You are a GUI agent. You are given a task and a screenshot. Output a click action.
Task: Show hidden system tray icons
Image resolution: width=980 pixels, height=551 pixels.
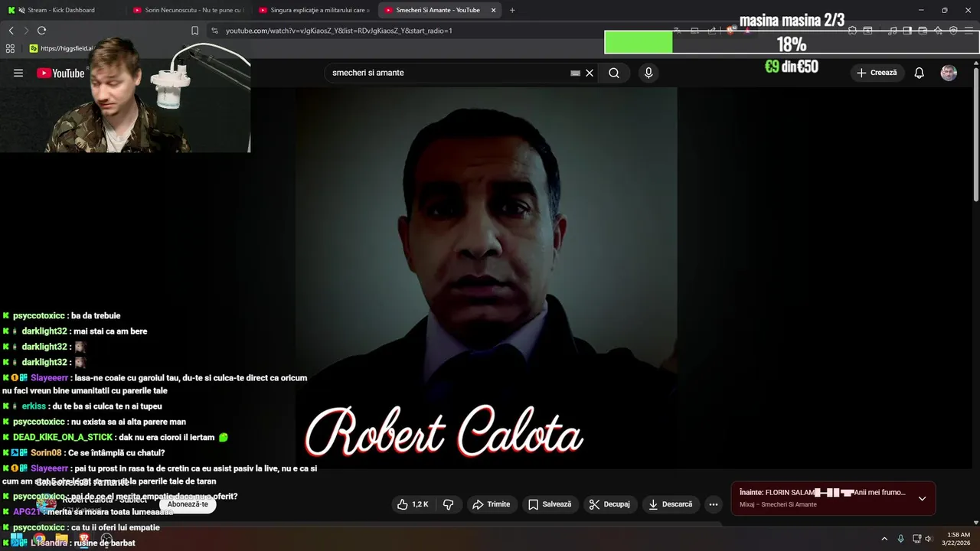coord(884,539)
